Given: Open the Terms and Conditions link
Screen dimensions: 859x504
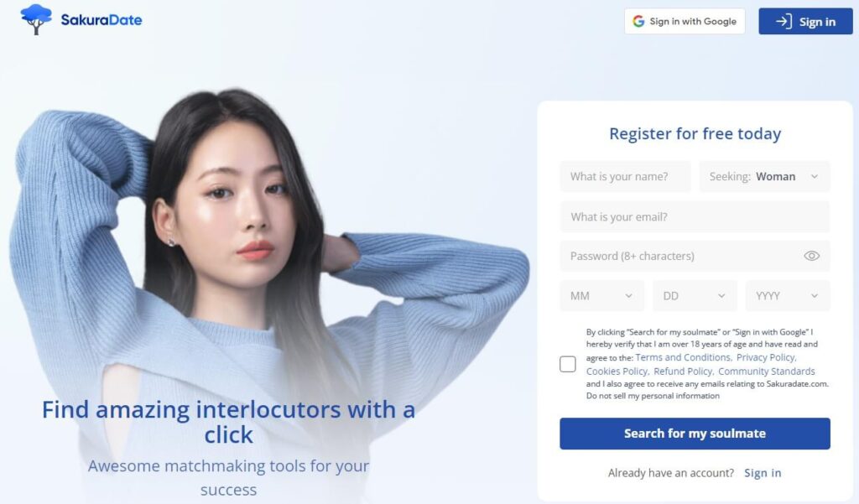Looking at the screenshot, I should [683, 357].
